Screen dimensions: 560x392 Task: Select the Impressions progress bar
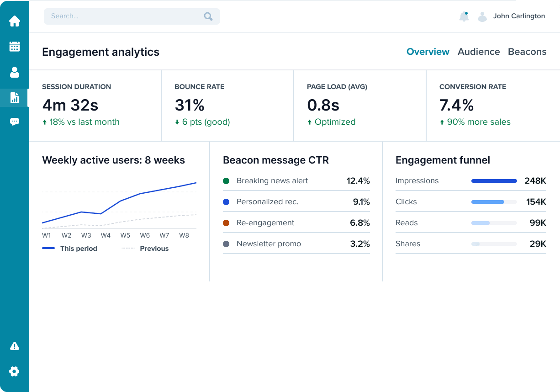494,181
